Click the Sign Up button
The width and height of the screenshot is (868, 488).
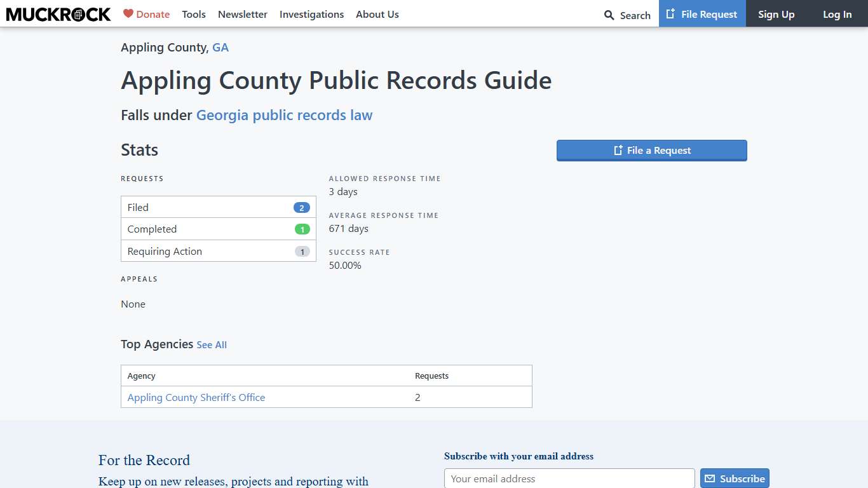776,14
